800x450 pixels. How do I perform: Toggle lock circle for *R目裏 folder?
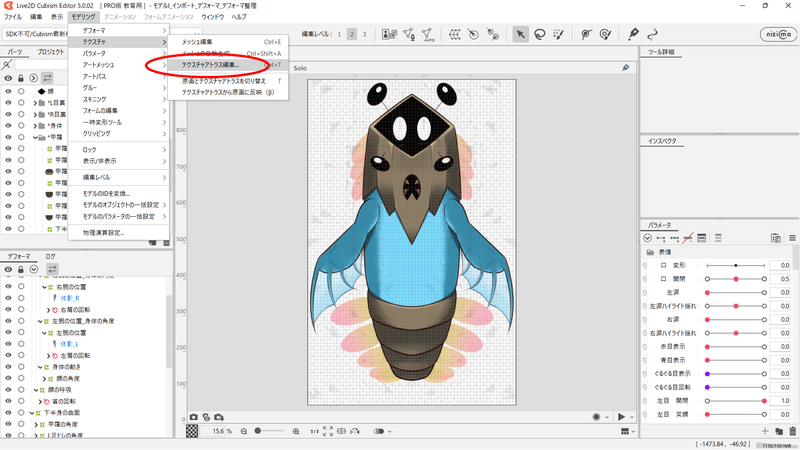[x=21, y=114]
